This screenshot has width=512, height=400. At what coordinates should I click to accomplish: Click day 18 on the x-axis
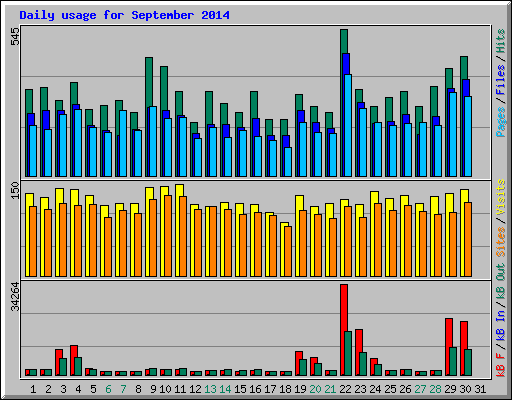[x=285, y=389]
